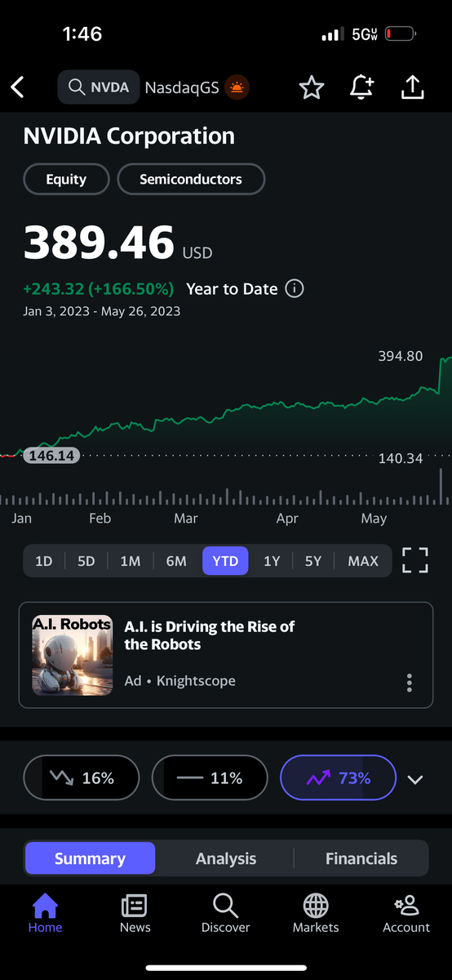Switch to the Analysis tab
The image size is (452, 980).
tap(226, 858)
